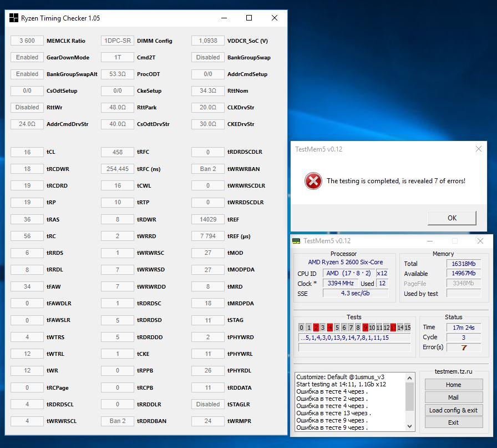Click the ProcODT 53.3Ω field
Image resolution: width=497 pixels, height=448 pixels.
pos(117,74)
